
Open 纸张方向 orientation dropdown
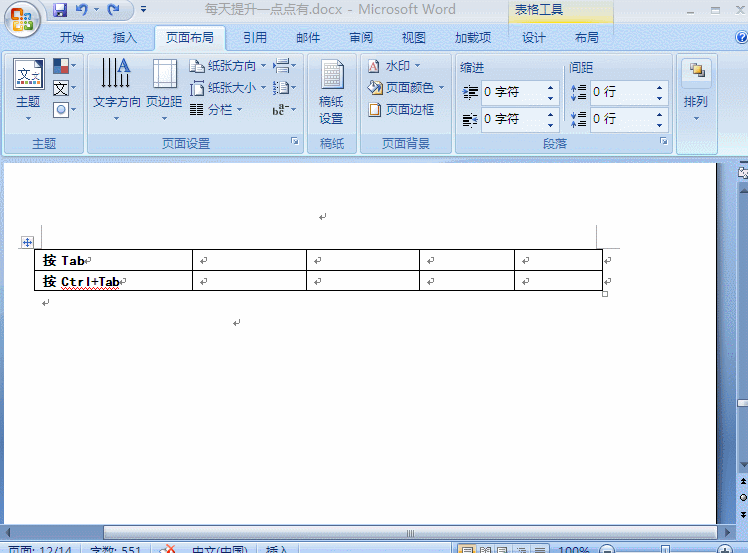tap(228, 66)
